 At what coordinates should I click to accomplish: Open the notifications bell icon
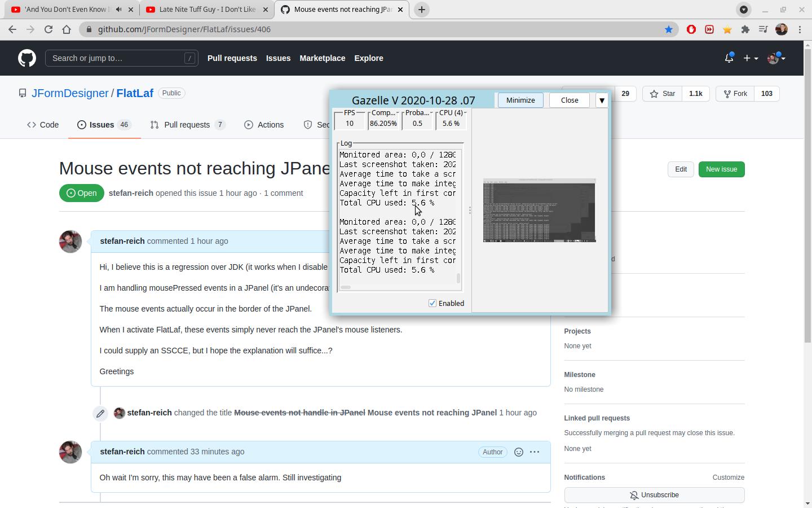[x=729, y=58]
